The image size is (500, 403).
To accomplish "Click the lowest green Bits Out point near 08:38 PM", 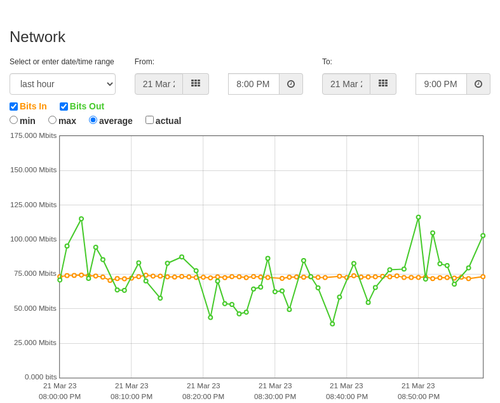I will [332, 324].
